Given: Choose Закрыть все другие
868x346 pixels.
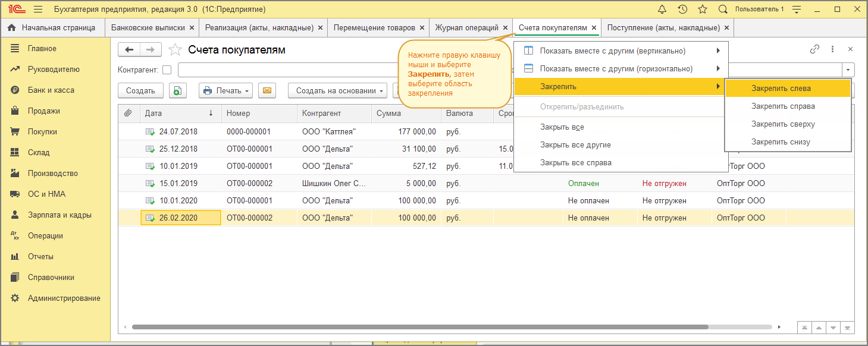Looking at the screenshot, I should (621, 144).
